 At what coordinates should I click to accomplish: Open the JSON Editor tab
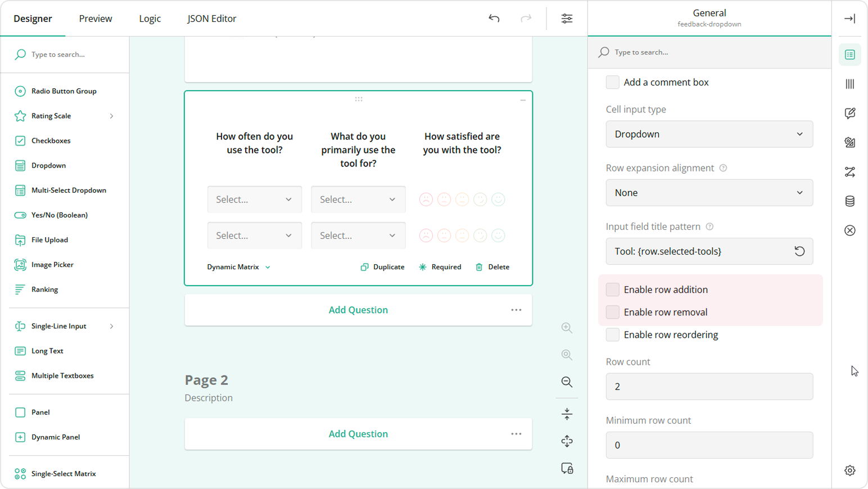[x=211, y=19]
